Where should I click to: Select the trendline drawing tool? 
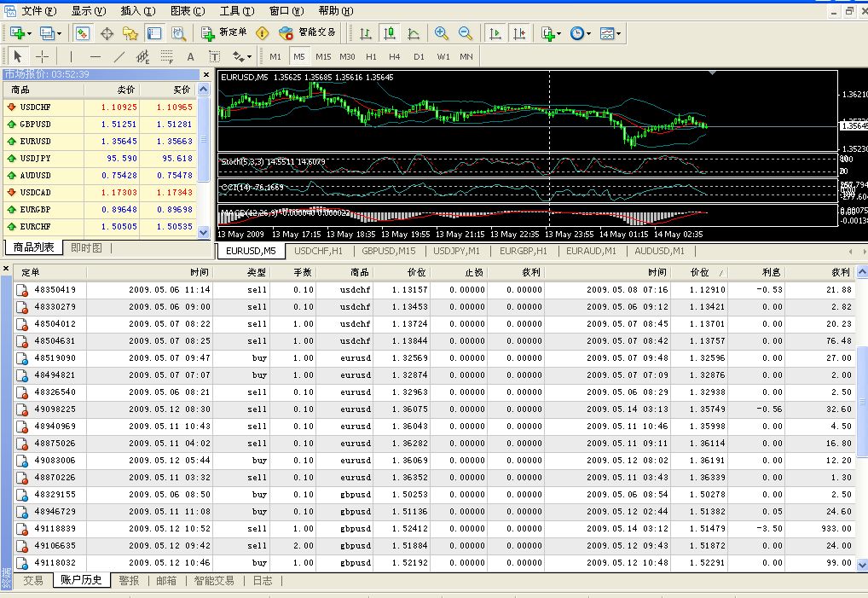click(119, 56)
